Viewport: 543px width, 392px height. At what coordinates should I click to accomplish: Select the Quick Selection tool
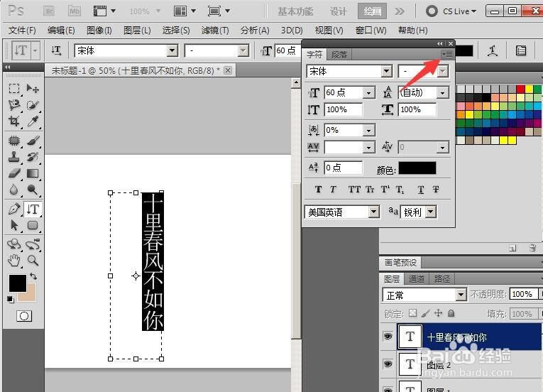pyautogui.click(x=33, y=104)
